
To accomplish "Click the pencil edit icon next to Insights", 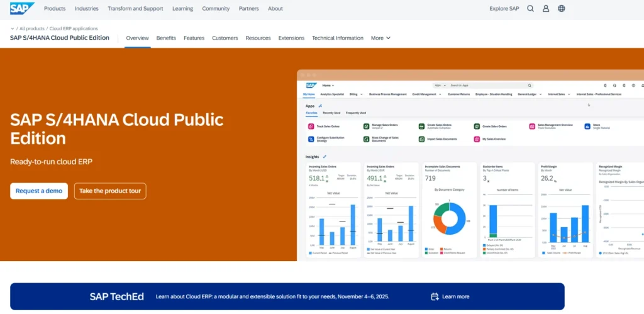I will tap(325, 157).
